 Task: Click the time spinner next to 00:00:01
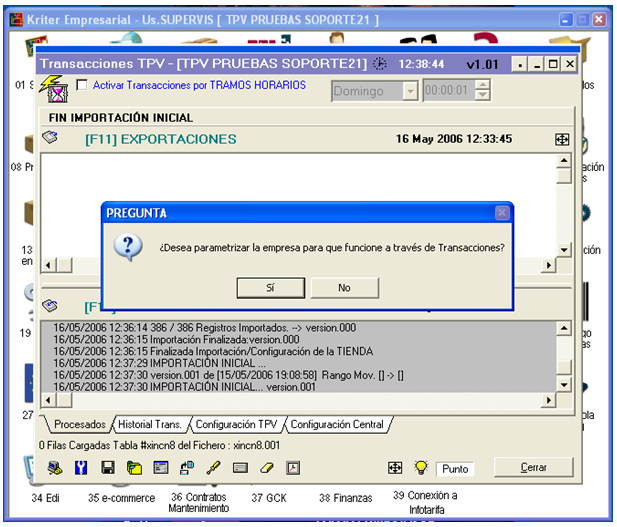point(483,91)
